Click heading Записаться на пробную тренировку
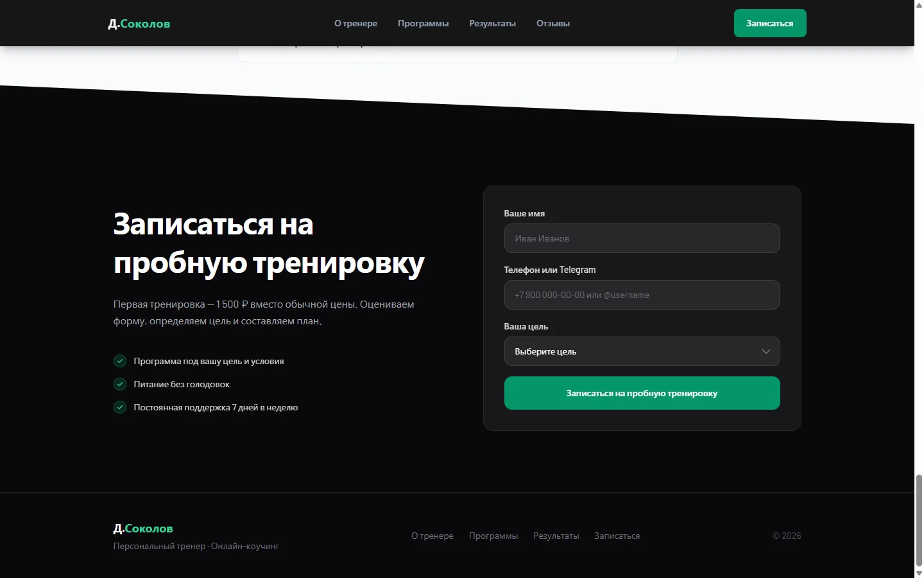 click(269, 243)
